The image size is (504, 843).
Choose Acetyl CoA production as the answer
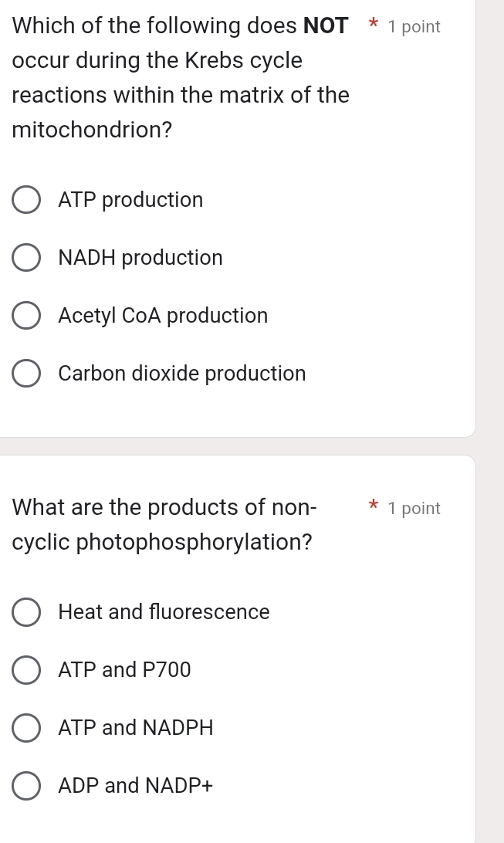(x=26, y=315)
